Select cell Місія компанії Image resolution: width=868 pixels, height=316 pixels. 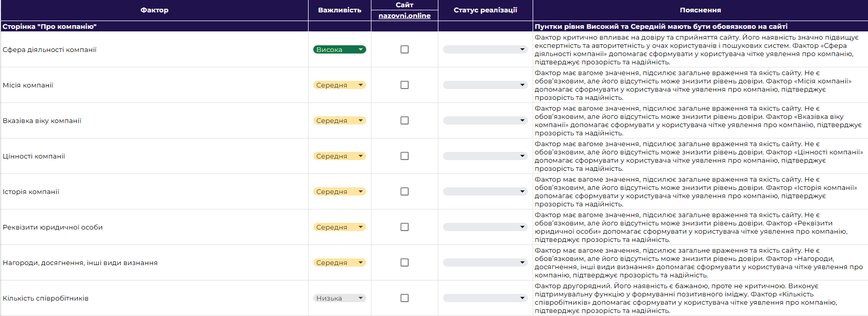click(x=154, y=85)
